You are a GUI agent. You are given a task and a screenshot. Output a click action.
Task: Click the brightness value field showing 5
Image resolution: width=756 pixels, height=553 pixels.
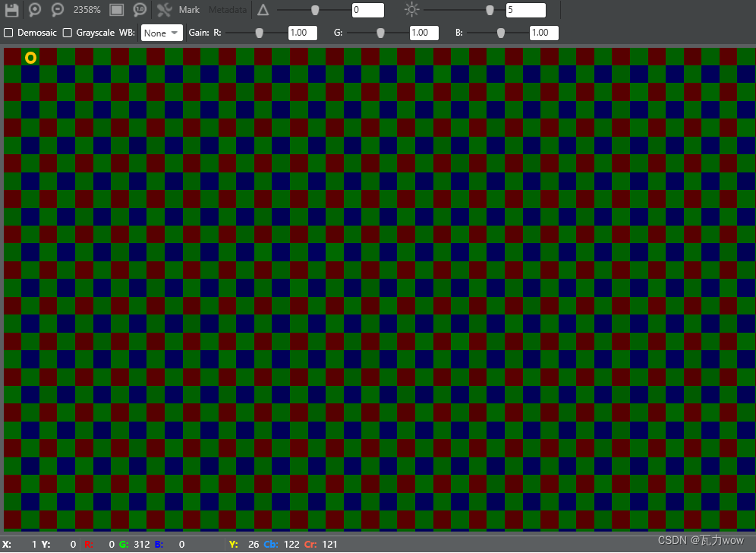pyautogui.click(x=526, y=10)
